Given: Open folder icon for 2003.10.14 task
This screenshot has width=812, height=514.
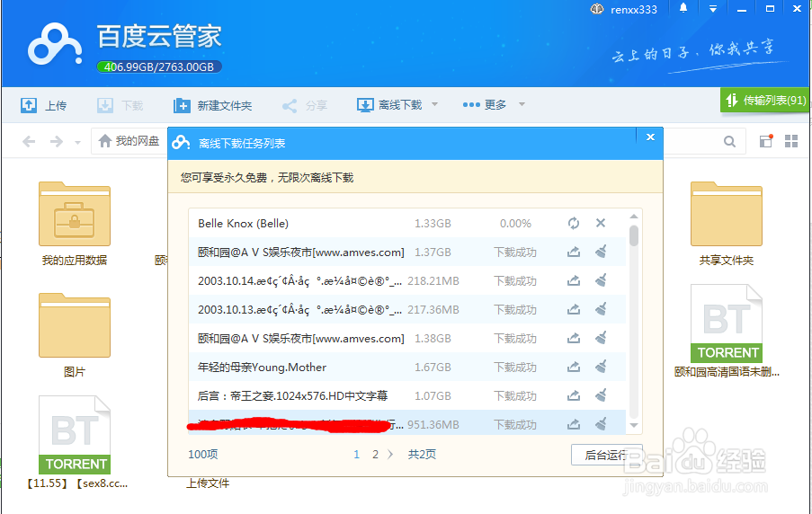Looking at the screenshot, I should click(574, 280).
